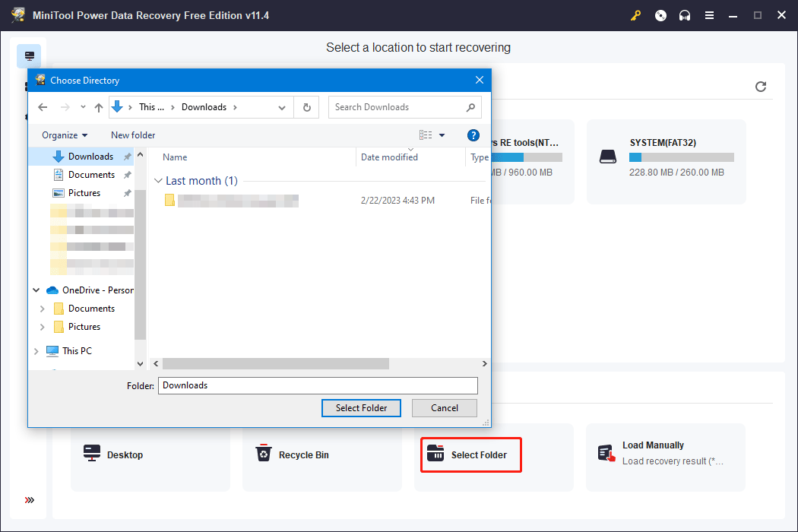Image resolution: width=798 pixels, height=532 pixels.
Task: Go back in Choose Directory dialog
Action: pos(43,107)
